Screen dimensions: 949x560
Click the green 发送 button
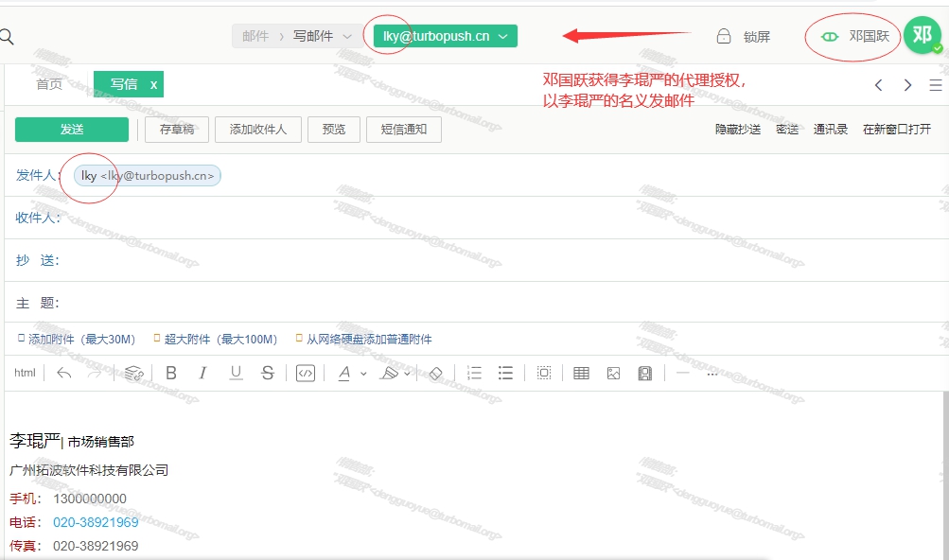(x=72, y=130)
